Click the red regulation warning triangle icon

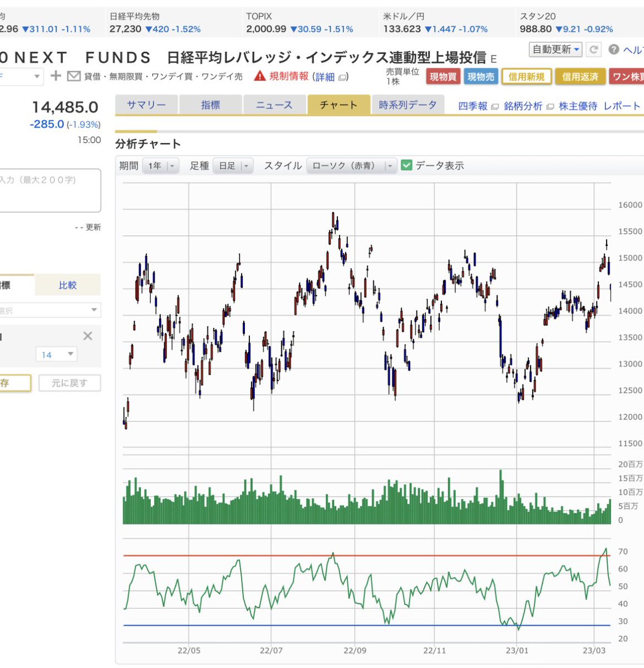(x=259, y=76)
